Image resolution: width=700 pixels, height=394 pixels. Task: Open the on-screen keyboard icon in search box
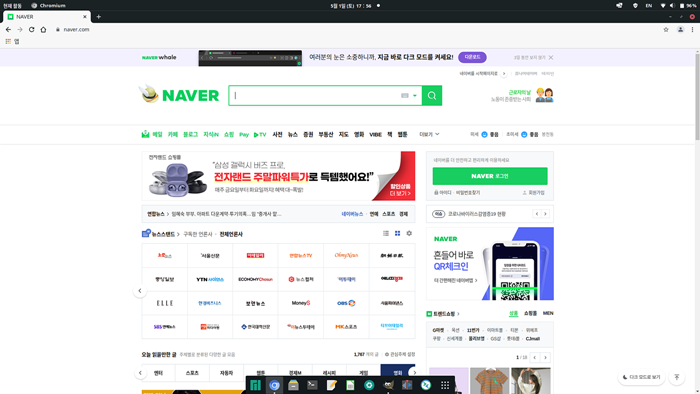404,95
